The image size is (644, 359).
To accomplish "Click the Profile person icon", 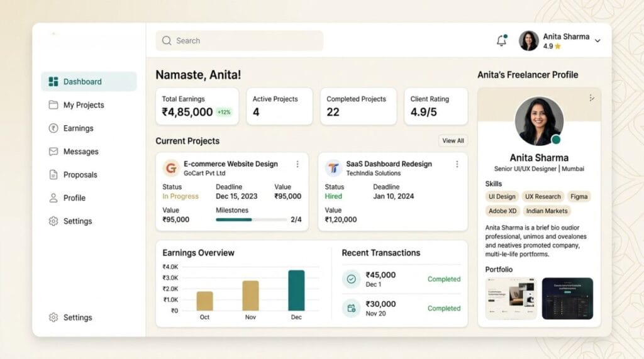I will [53, 198].
